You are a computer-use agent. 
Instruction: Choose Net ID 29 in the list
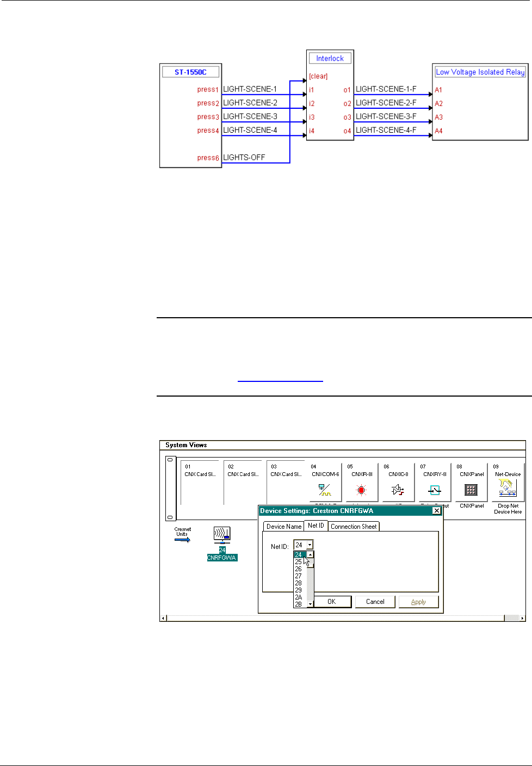[300, 590]
